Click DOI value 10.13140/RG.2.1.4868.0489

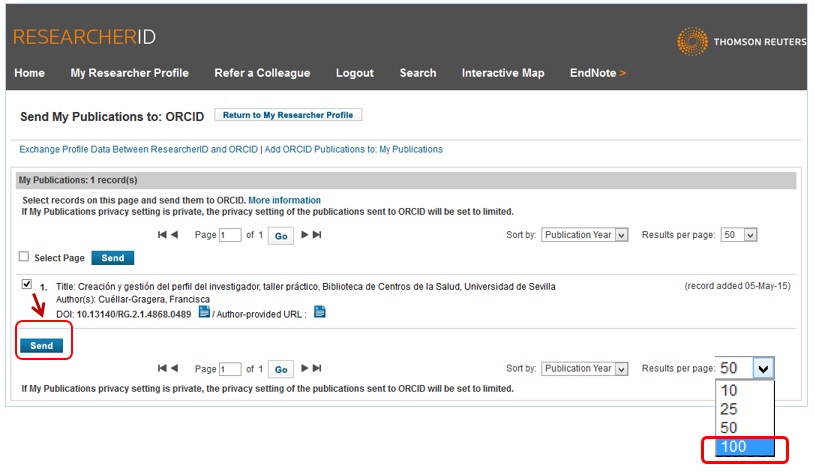[x=134, y=314]
